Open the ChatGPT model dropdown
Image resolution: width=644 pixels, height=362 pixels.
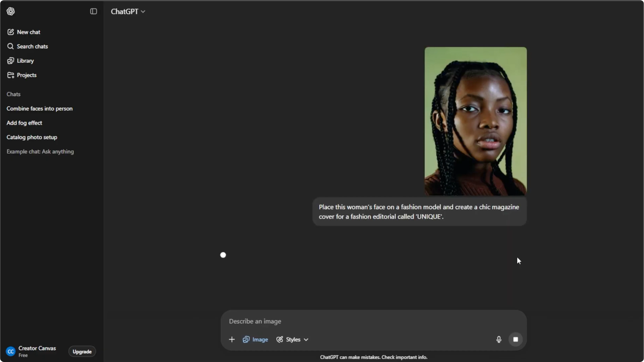point(128,12)
